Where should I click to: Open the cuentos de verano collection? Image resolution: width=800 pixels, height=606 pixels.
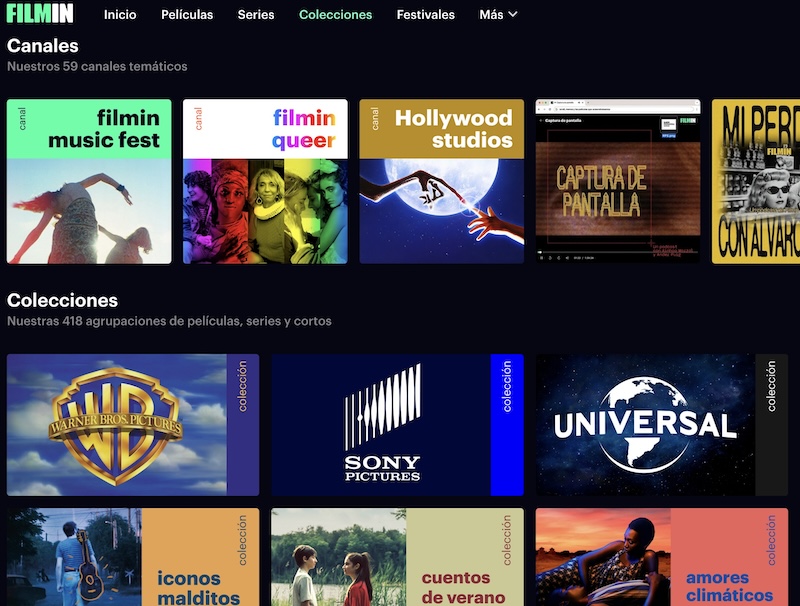(397, 557)
